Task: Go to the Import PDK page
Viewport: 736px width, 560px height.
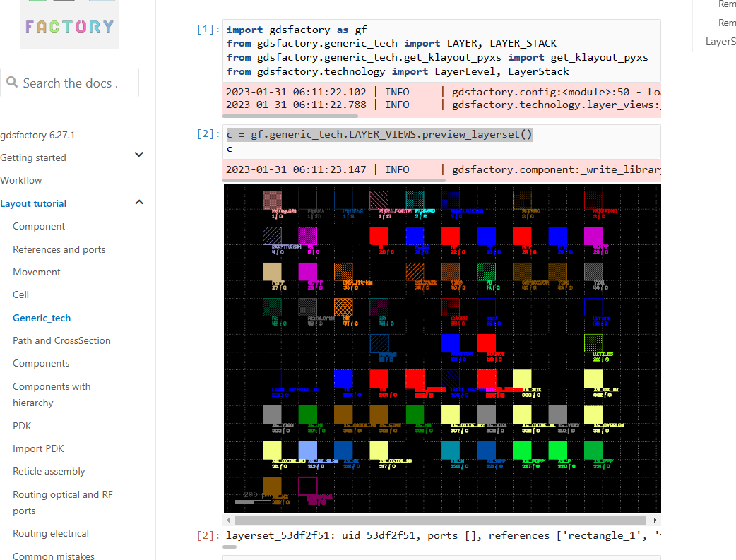Action: [x=38, y=448]
